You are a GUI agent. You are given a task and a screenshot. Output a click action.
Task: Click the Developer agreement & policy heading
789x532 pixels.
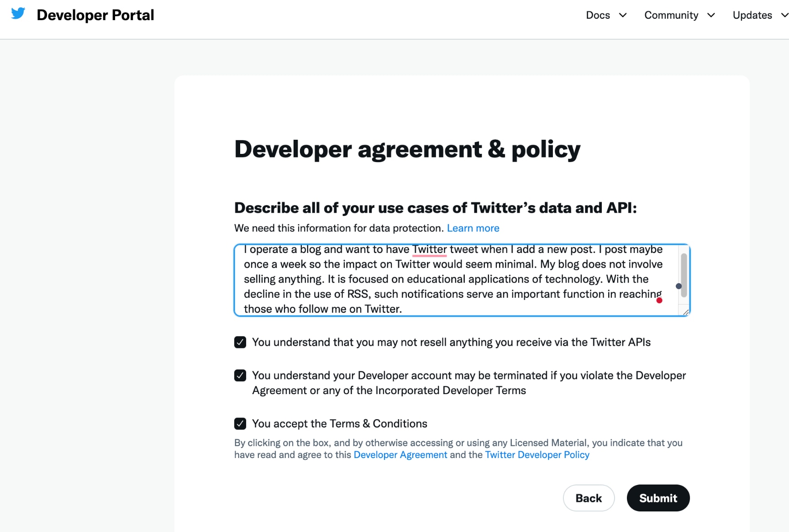(407, 149)
